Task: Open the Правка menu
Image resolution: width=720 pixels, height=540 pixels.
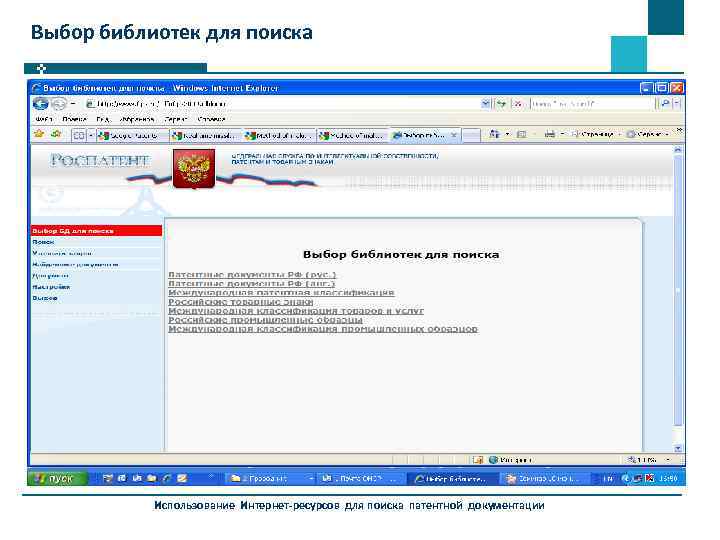Action: [74, 119]
